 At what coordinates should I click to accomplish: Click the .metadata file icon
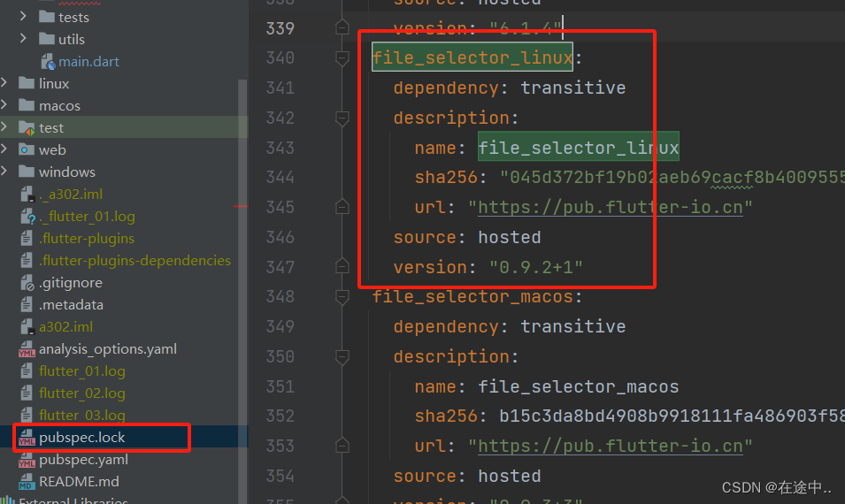(26, 304)
